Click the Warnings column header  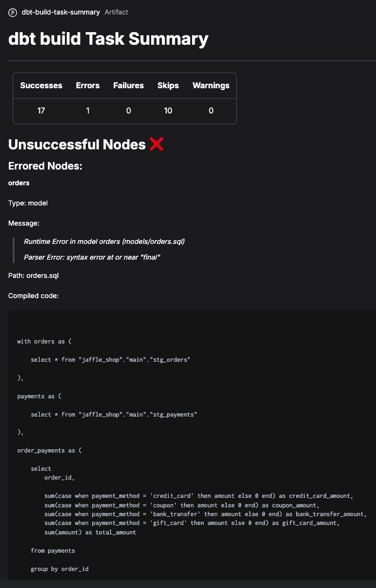click(x=211, y=86)
